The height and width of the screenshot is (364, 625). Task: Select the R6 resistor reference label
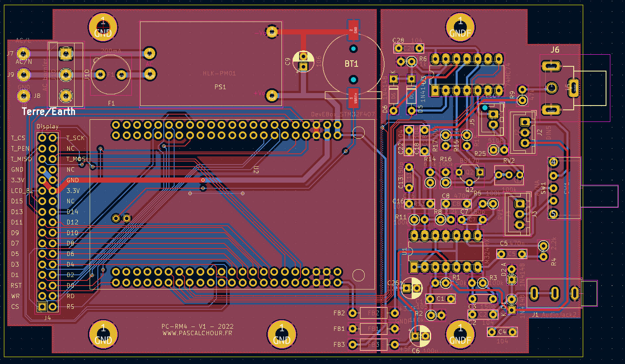tap(423, 59)
